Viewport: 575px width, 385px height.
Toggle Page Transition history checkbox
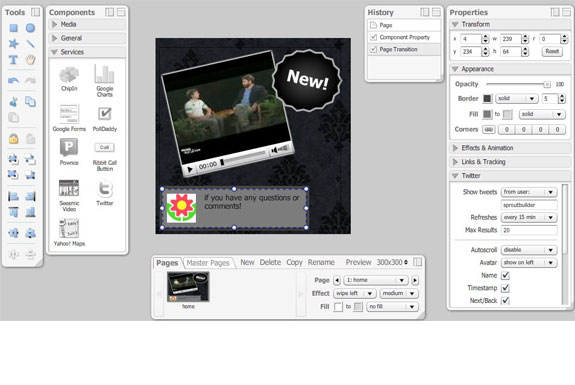pyautogui.click(x=374, y=49)
